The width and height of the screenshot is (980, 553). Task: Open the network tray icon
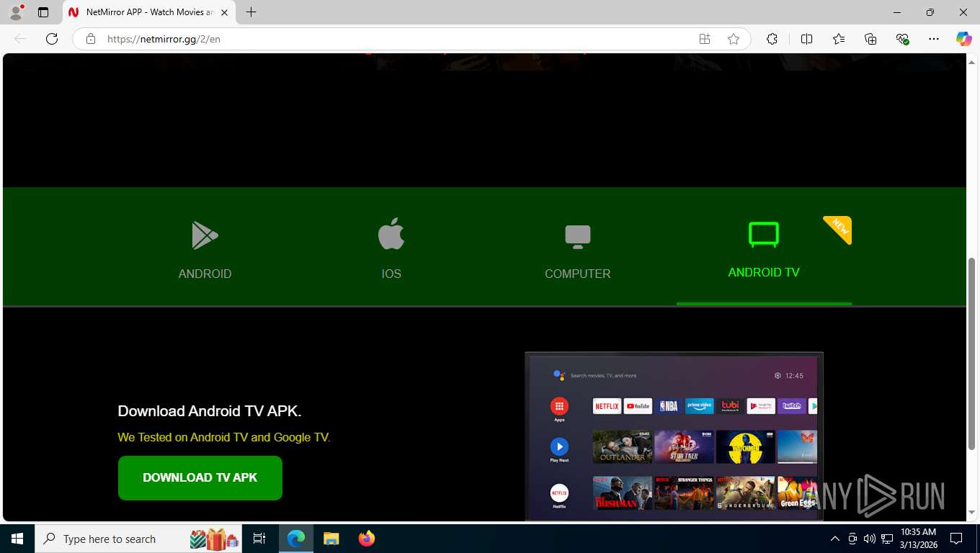[888, 539]
